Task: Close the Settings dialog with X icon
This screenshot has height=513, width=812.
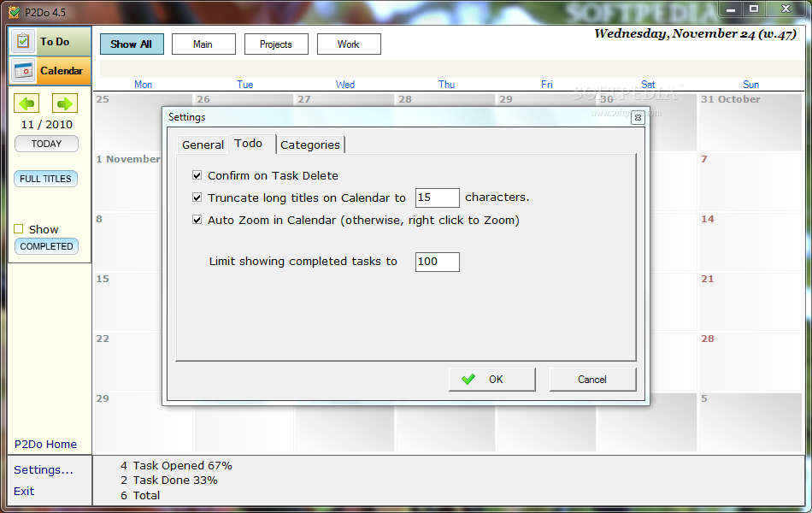Action: point(638,118)
